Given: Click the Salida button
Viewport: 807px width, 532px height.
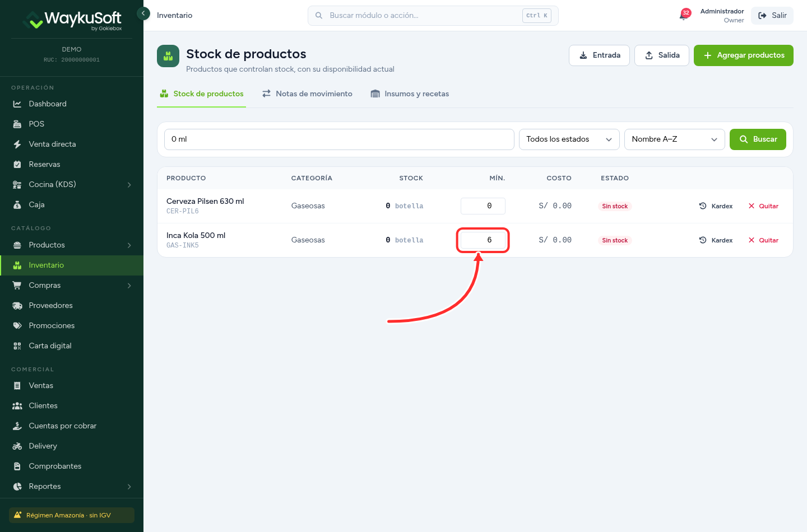Looking at the screenshot, I should tap(662, 55).
